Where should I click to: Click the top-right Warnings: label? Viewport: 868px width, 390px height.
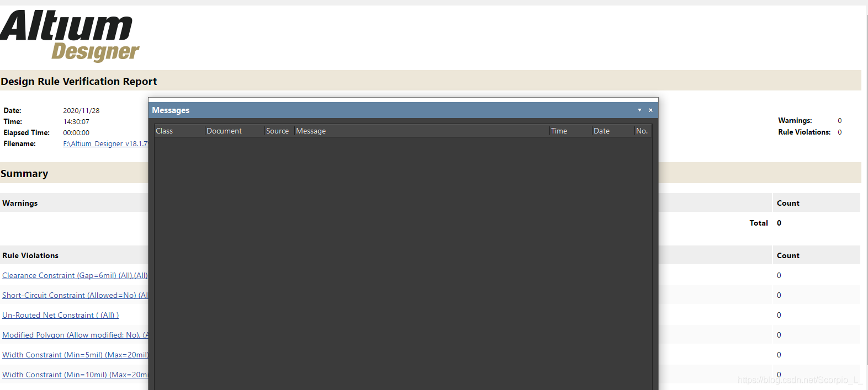point(795,120)
